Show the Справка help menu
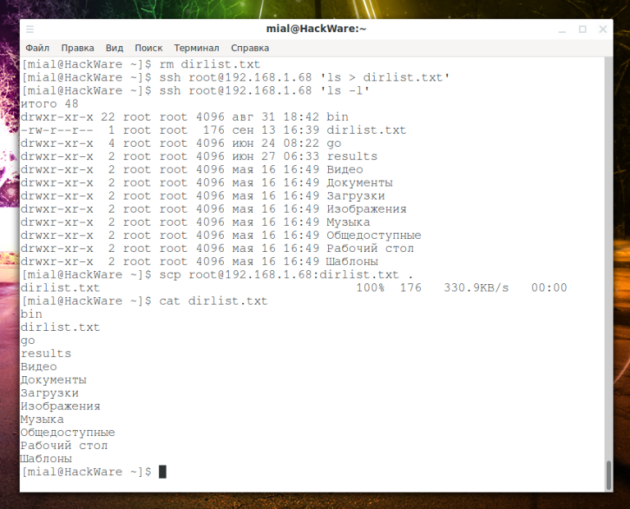The height and width of the screenshot is (509, 630). click(249, 47)
